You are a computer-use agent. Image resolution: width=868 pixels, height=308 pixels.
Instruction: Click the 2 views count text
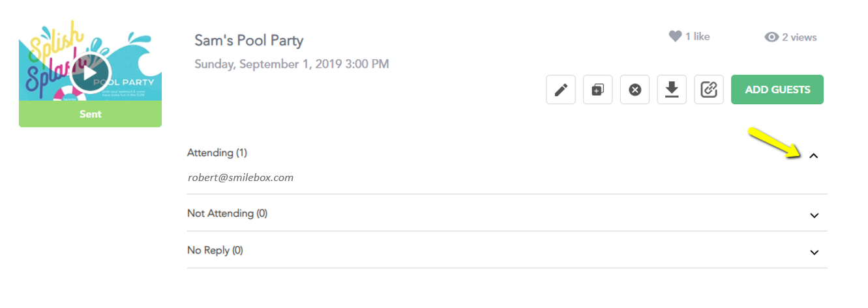[800, 37]
